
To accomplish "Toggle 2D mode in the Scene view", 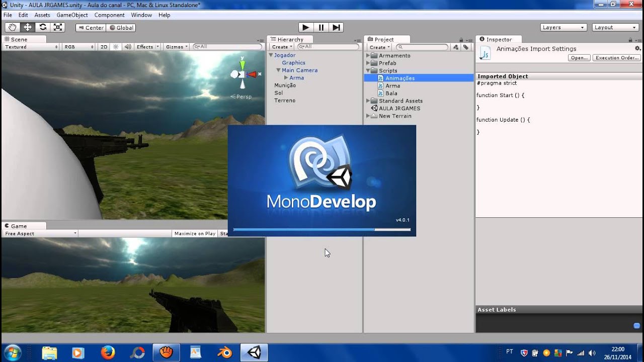I will point(104,47).
